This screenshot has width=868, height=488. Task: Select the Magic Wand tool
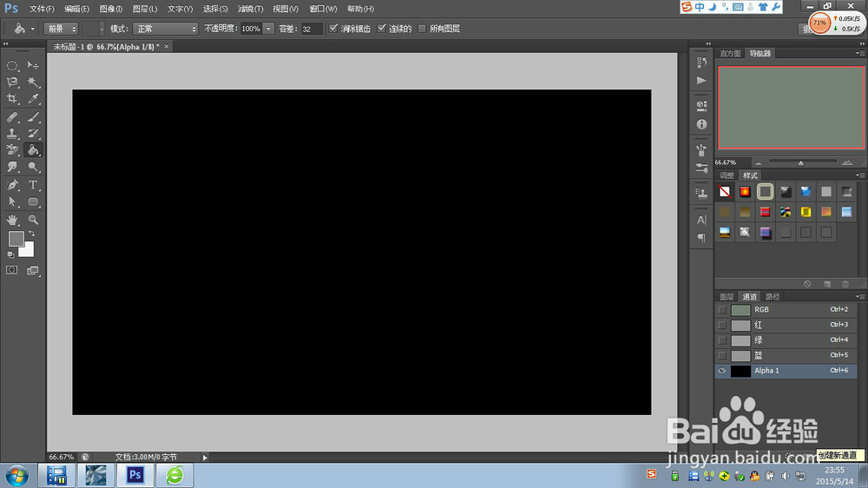(33, 82)
